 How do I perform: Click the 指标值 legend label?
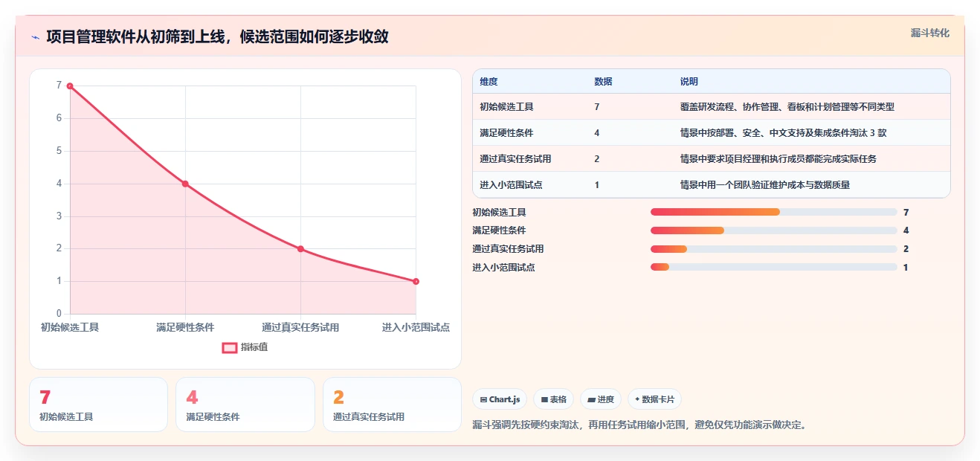(254, 347)
